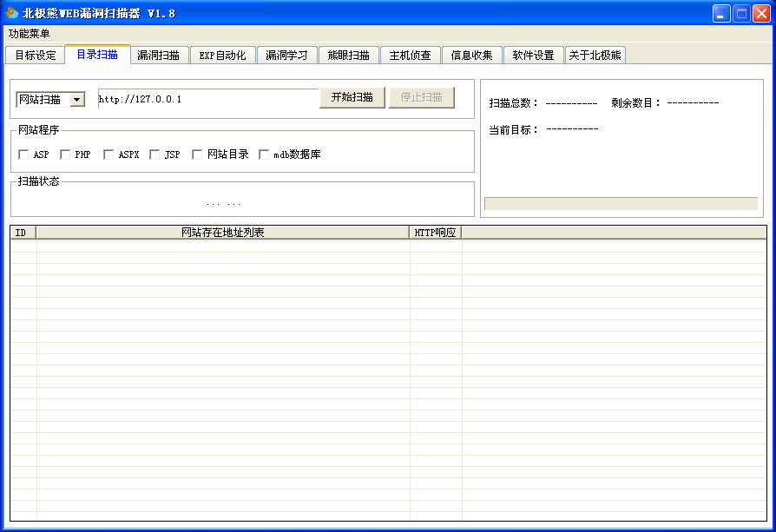Enable the PHP checkbox
Viewport: 776px width, 532px height.
(x=65, y=154)
